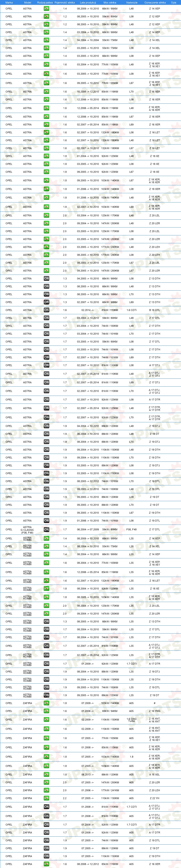This screenshot has width=181, height=868.
Task: Click petrol icon in Astra L69 Z 16 XER row
Action: click(47, 125)
